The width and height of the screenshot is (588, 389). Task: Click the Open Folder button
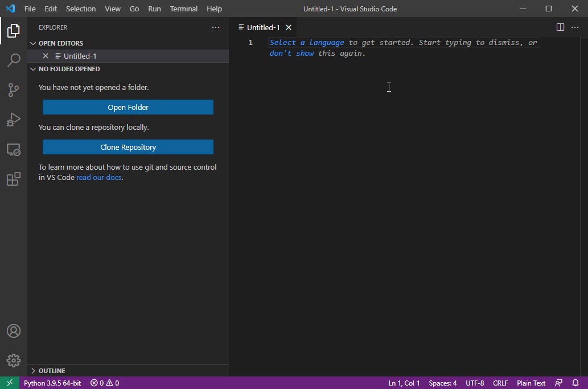coord(128,107)
